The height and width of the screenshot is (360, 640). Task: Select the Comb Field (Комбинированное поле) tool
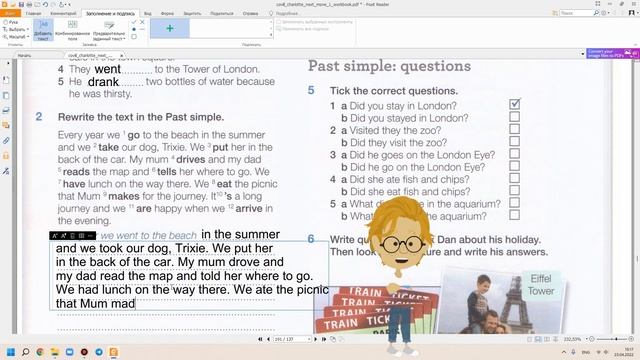click(x=72, y=30)
